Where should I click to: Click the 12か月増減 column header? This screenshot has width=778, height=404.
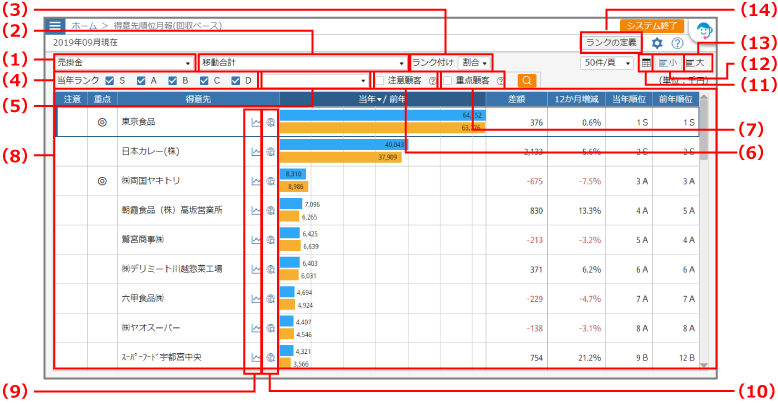(576, 99)
